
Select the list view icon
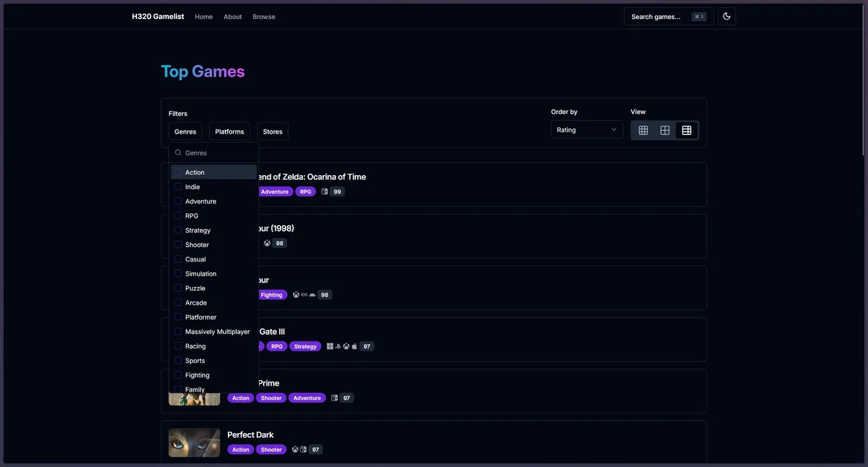tap(686, 130)
